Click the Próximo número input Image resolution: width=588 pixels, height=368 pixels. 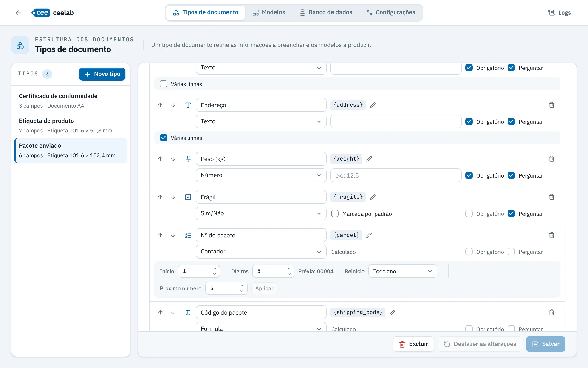click(226, 288)
